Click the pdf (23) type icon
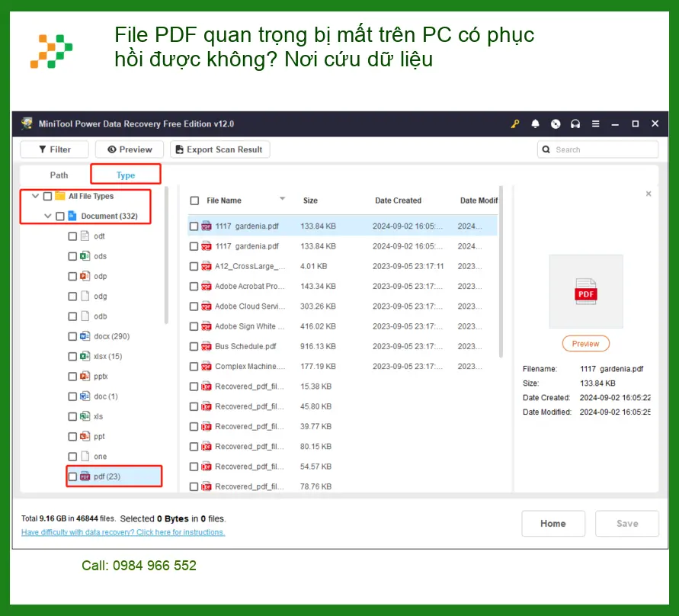This screenshot has width=679, height=616. click(85, 476)
